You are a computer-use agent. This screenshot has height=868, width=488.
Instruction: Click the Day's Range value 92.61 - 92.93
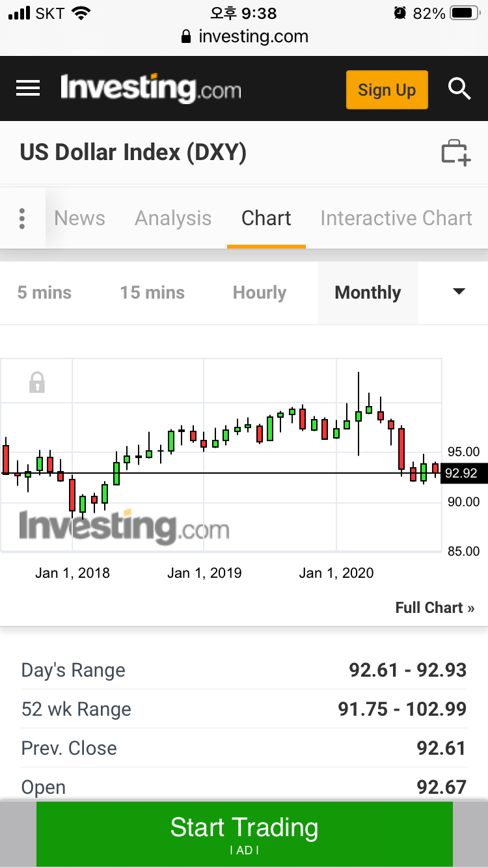(x=408, y=670)
